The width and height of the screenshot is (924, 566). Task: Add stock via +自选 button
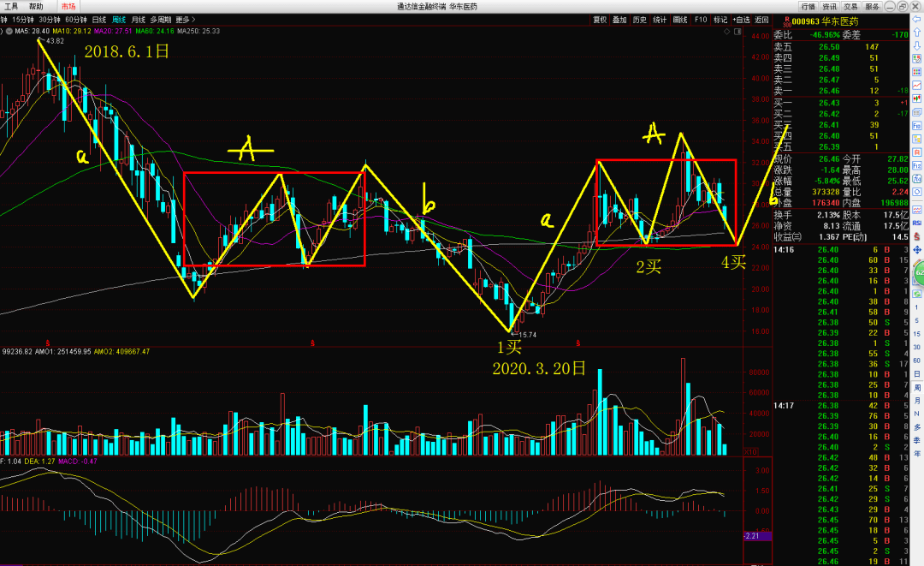point(740,19)
